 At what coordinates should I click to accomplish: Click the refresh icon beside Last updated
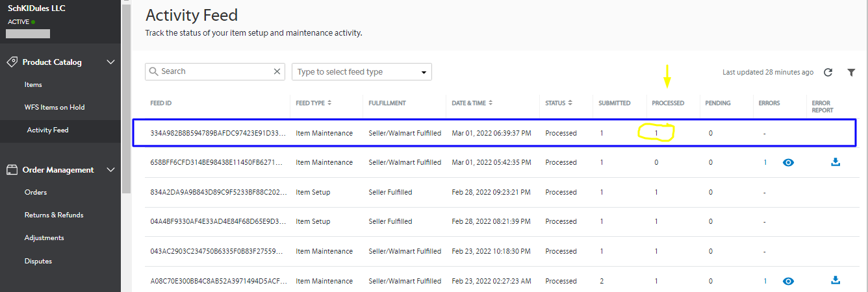[828, 73]
